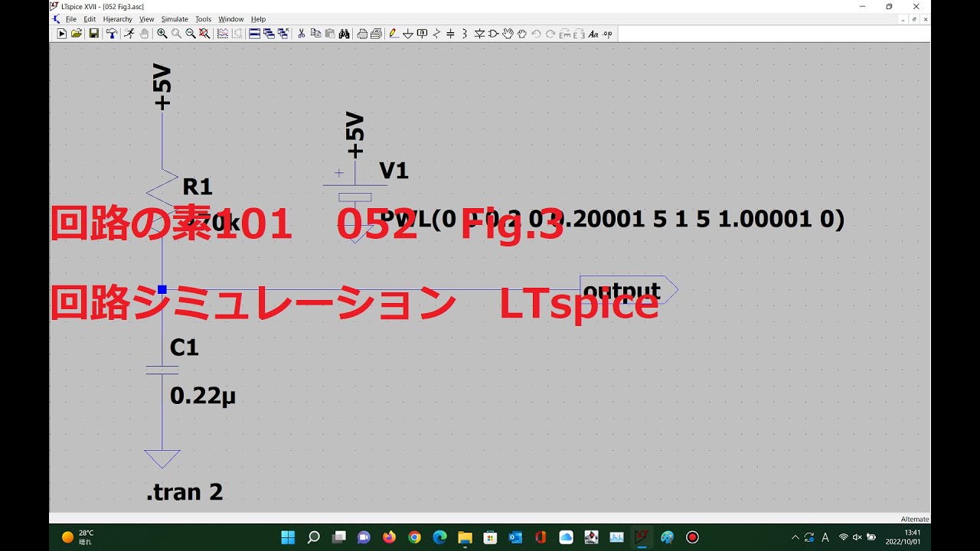Click the Undo arrow icon

point(536,34)
